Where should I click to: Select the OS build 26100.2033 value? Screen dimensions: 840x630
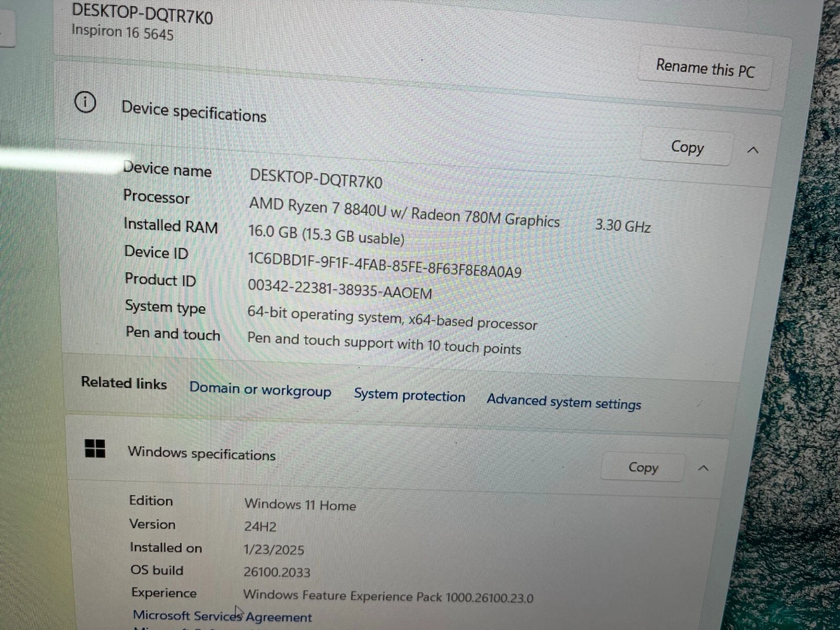(x=277, y=572)
